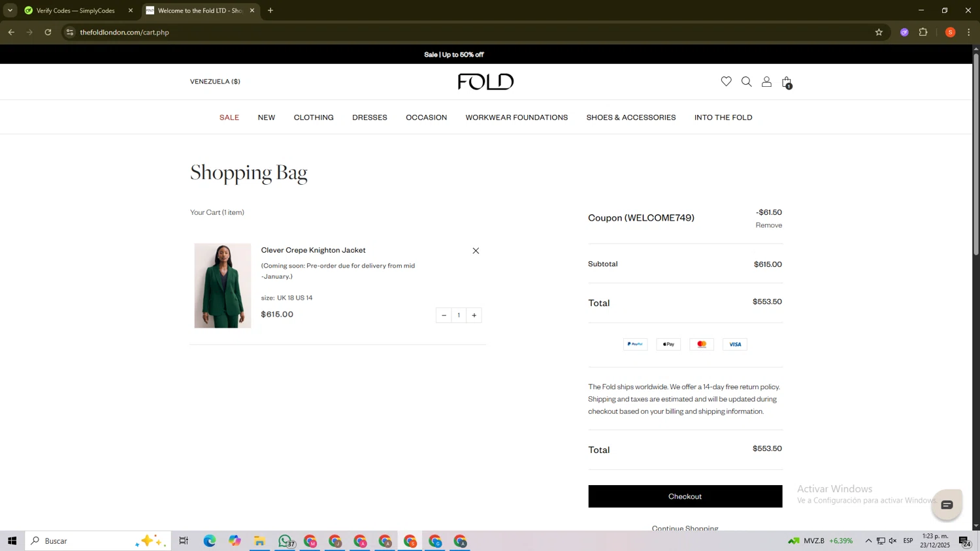Image resolution: width=980 pixels, height=551 pixels.
Task: Open the green jacket product thumbnail
Action: [x=223, y=285]
